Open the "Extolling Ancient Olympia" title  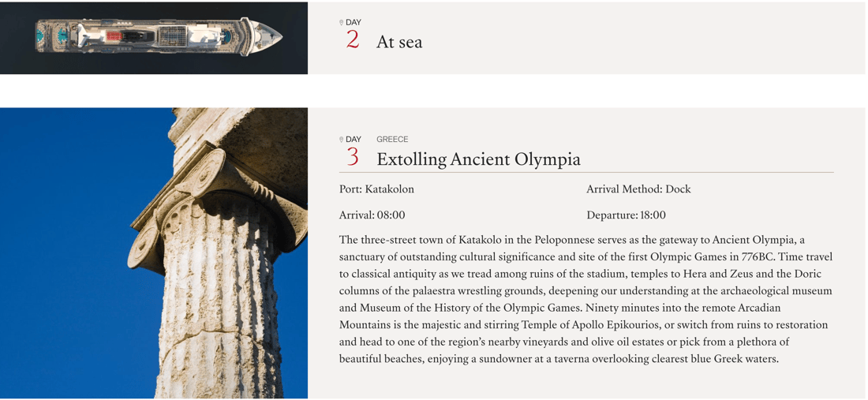click(x=478, y=159)
